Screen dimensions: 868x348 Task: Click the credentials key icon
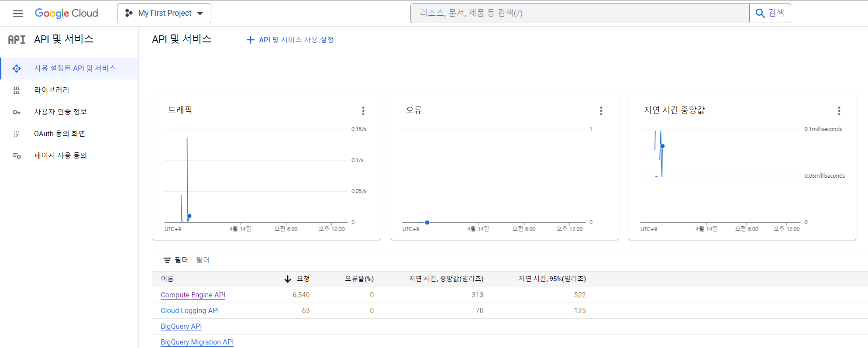click(17, 112)
